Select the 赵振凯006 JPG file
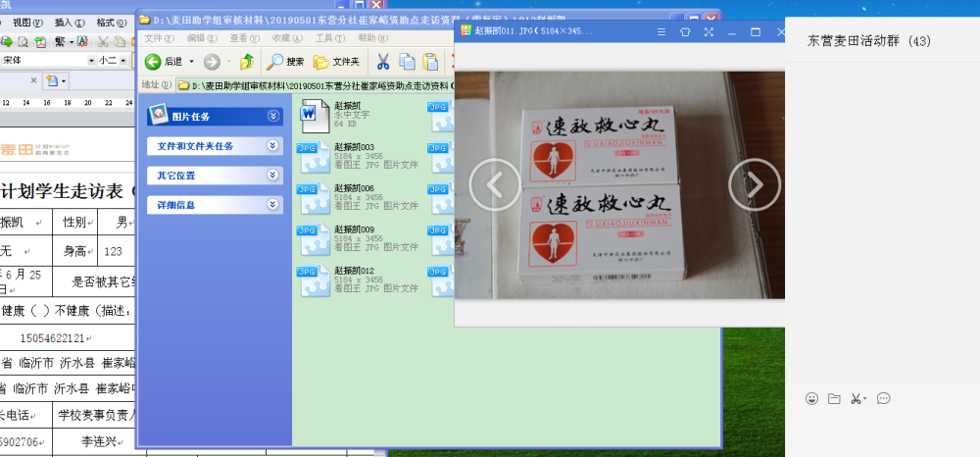Viewport: 980px width, 457px height. point(359,197)
